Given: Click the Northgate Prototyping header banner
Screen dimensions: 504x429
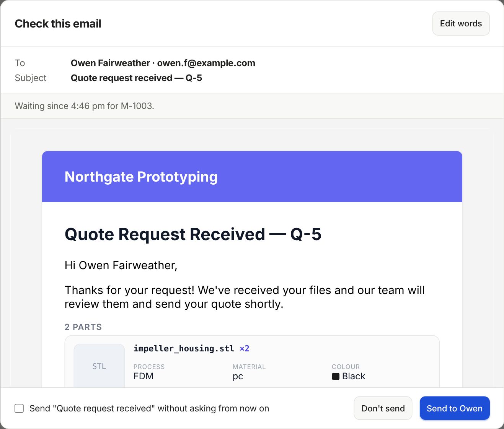Looking at the screenshot, I should 252,177.
